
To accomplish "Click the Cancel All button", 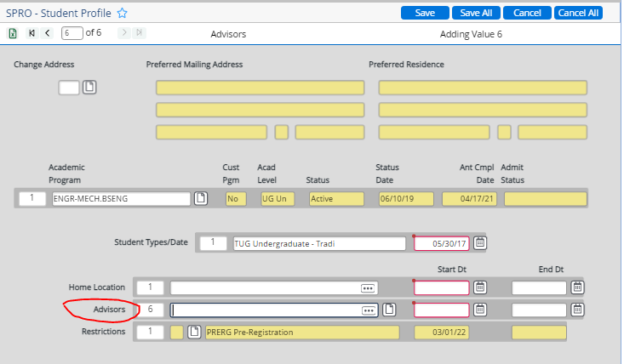I will click(578, 13).
